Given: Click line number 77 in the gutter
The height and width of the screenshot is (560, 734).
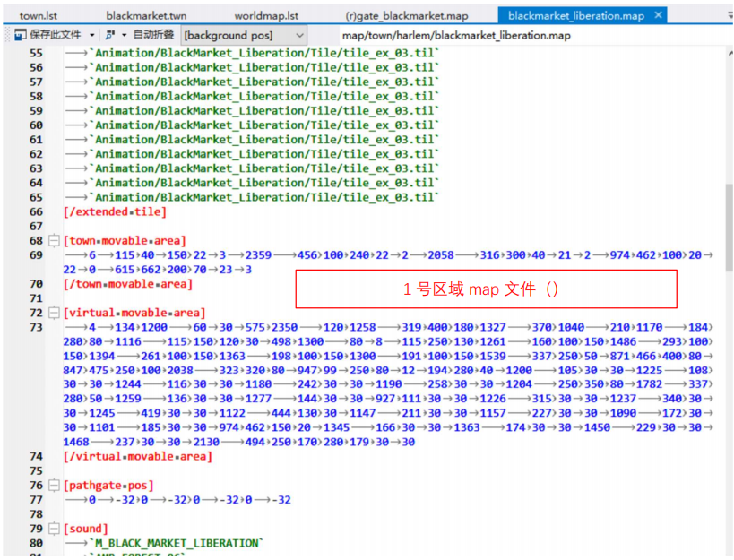Looking at the screenshot, I should (36, 500).
